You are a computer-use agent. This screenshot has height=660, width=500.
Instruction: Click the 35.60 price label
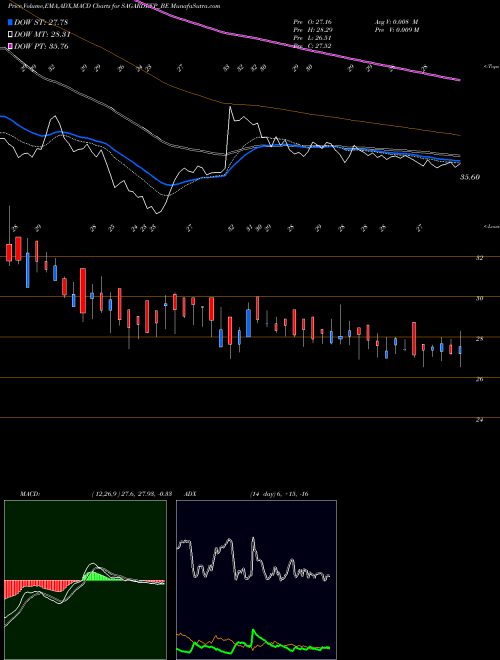click(470, 177)
